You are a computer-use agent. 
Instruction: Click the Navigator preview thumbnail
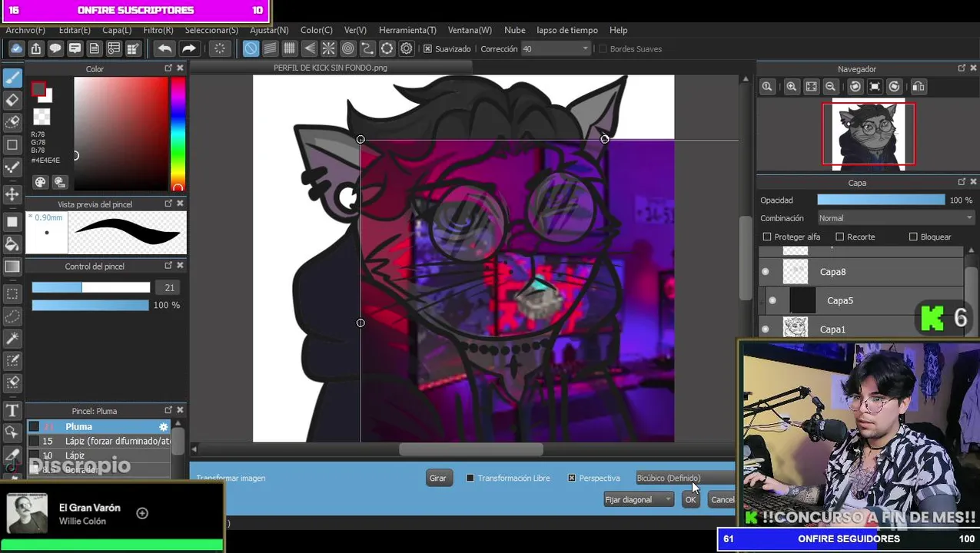point(869,134)
